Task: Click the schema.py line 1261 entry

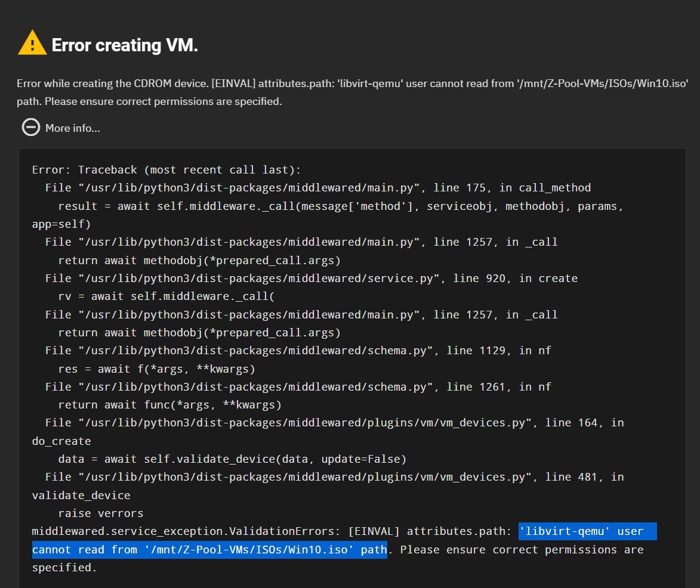Action: click(298, 387)
